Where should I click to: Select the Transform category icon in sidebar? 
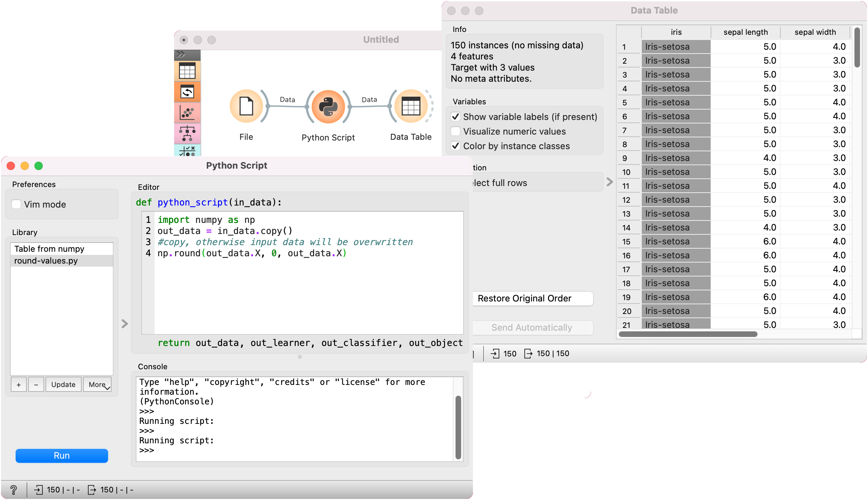point(187,92)
